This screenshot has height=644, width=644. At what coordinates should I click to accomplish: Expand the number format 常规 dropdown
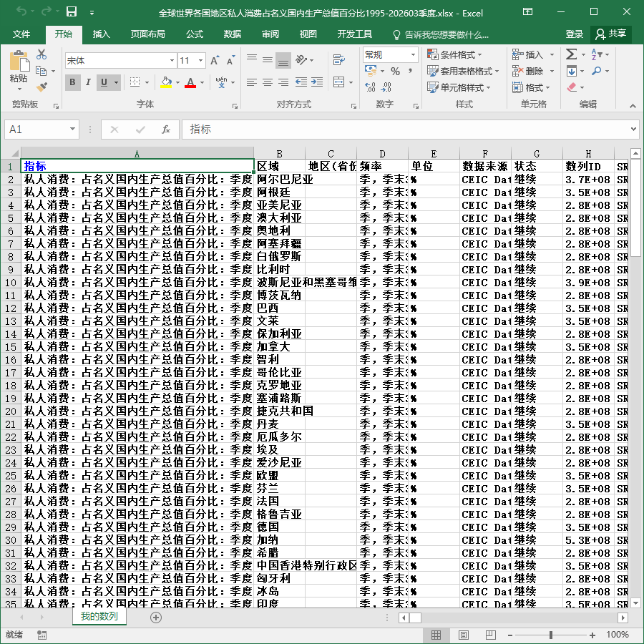point(413,54)
